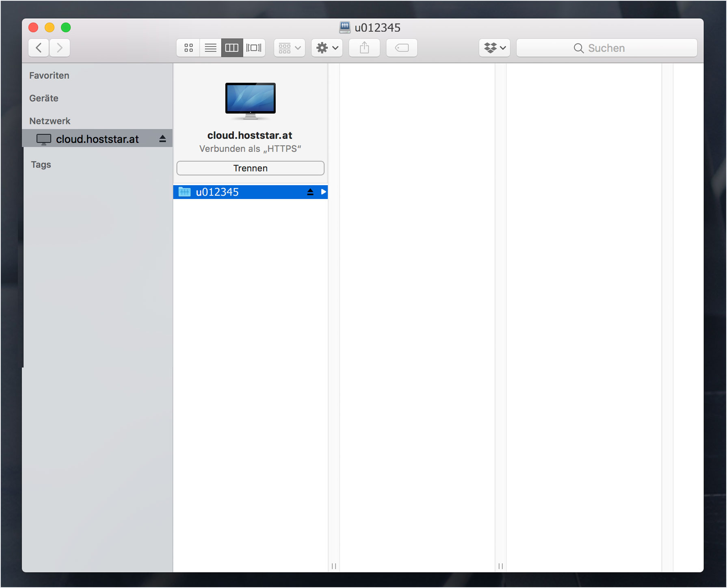
Task: Click the bold cloud.hoststar.at server name
Action: pyautogui.click(x=250, y=135)
